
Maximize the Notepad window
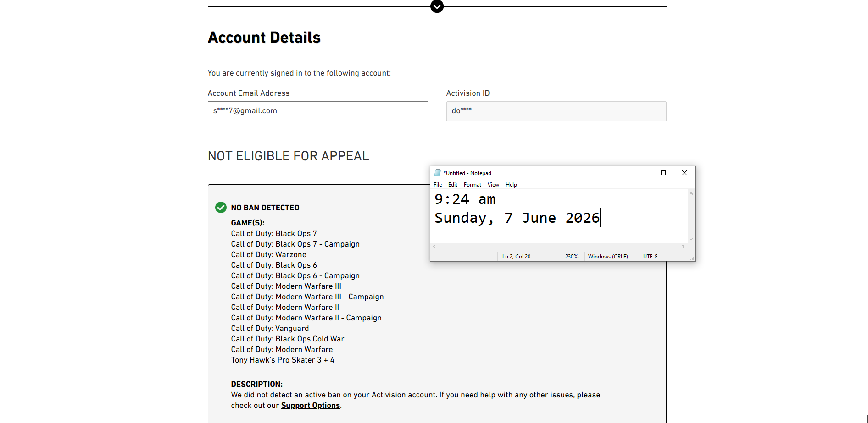[663, 173]
